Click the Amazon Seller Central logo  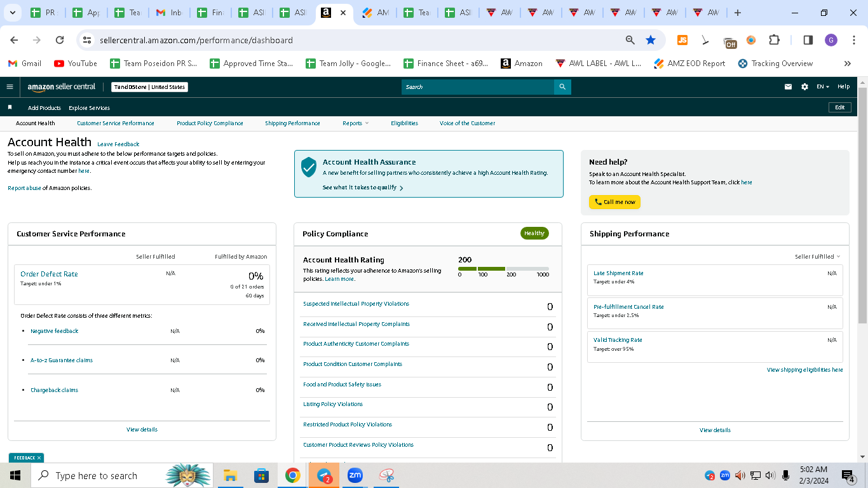tap(62, 86)
